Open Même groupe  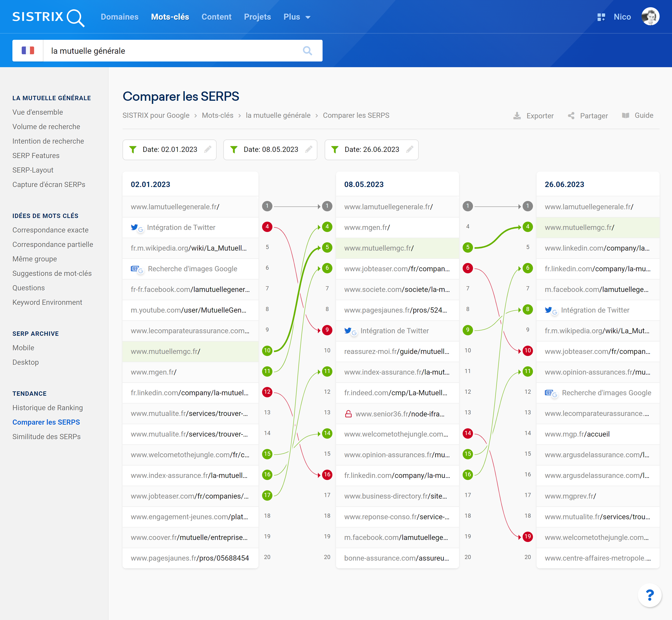pyautogui.click(x=35, y=259)
